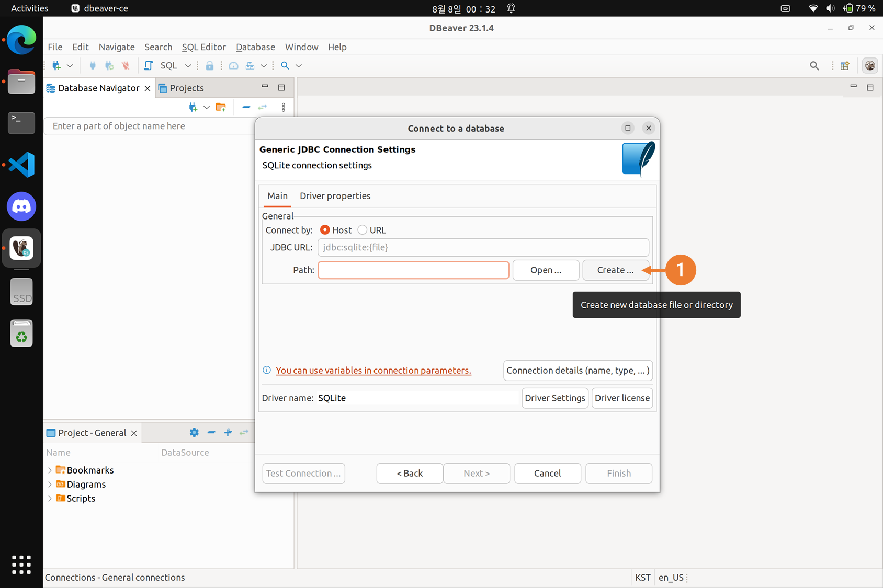Image resolution: width=883 pixels, height=588 pixels.
Task: Click the lock transaction mode icon
Action: click(x=210, y=66)
